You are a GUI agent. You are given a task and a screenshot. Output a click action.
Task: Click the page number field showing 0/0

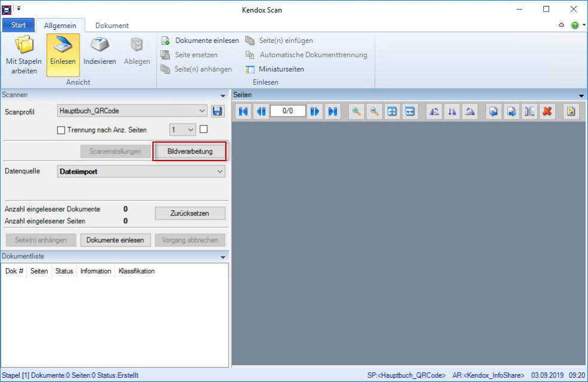click(287, 111)
